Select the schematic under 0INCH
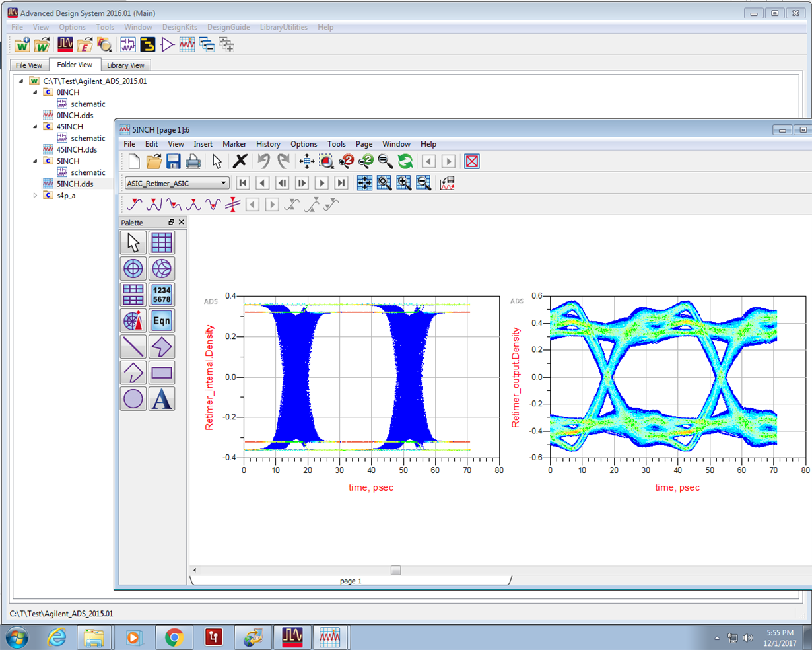 [x=88, y=104]
